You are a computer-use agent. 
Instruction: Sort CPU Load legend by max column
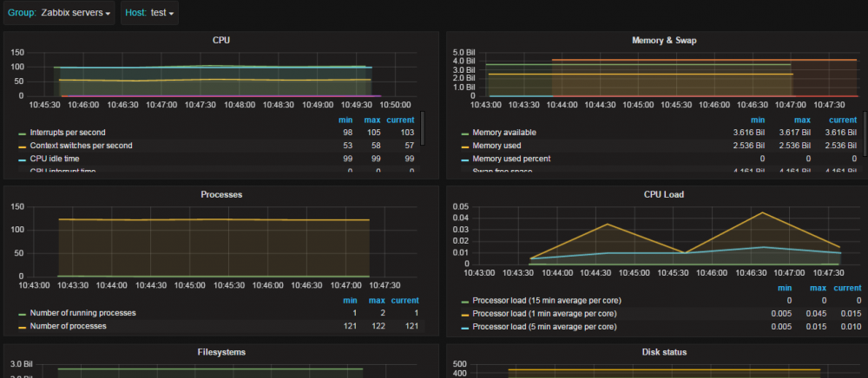[x=819, y=288]
